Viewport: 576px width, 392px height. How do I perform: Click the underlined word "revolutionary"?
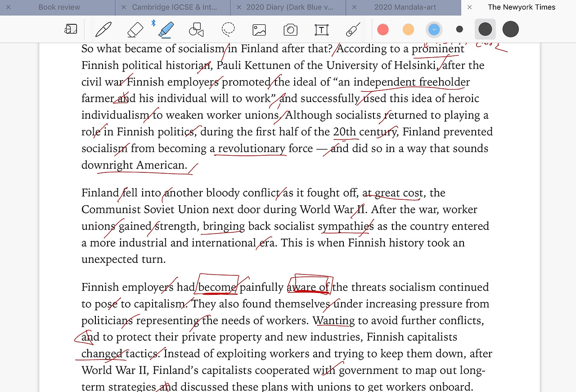click(252, 149)
